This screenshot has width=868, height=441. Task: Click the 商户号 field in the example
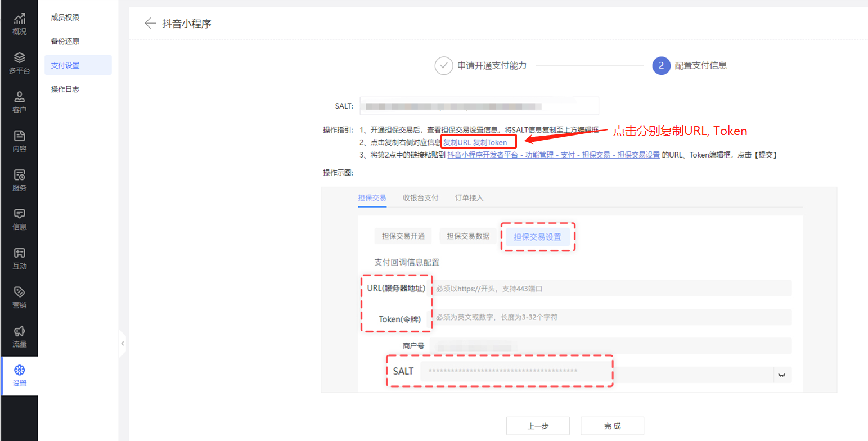point(611,346)
